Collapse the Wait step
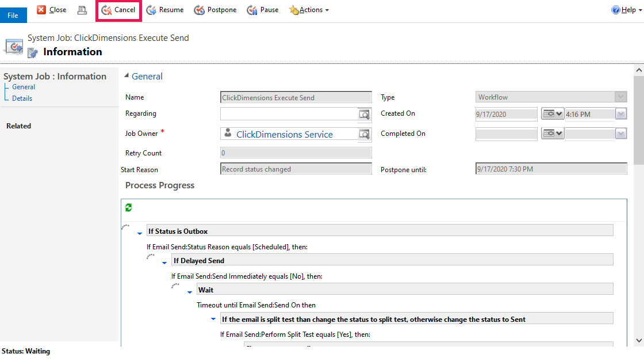644x361 pixels. [x=190, y=292]
